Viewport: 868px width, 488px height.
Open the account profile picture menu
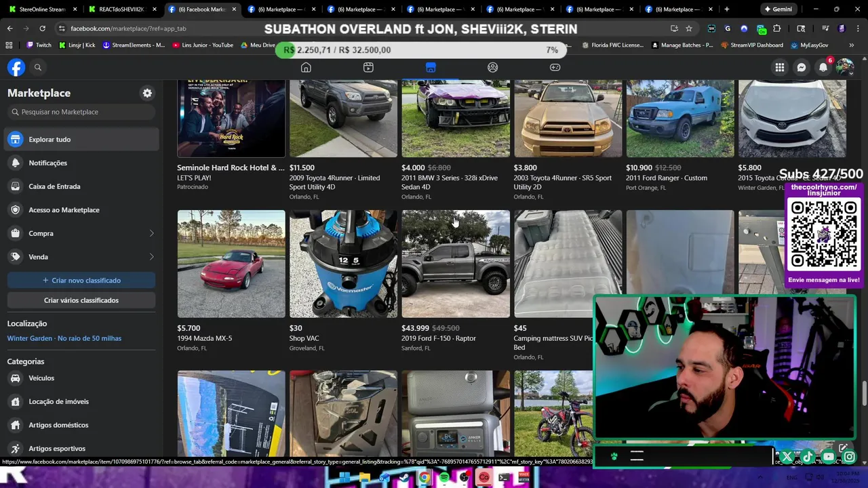tap(845, 67)
